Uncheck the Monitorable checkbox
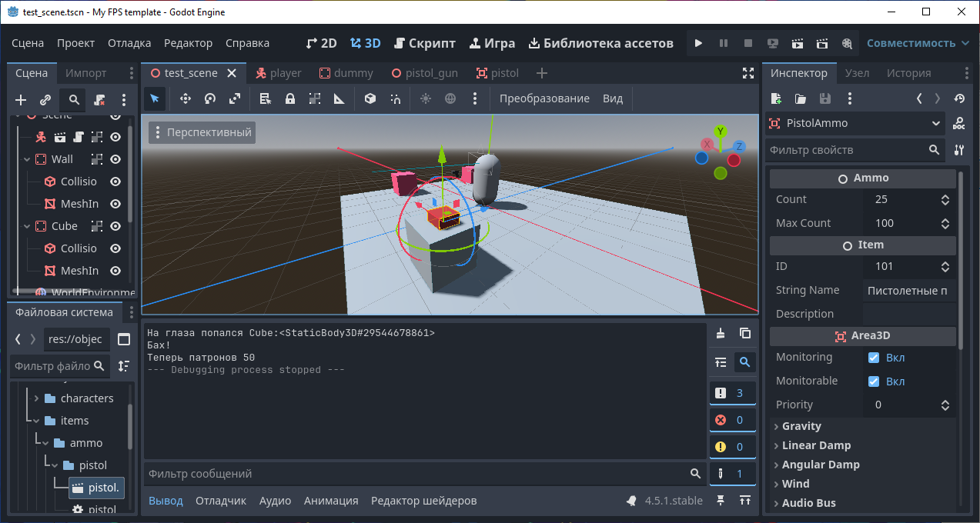The image size is (980, 523). point(874,381)
